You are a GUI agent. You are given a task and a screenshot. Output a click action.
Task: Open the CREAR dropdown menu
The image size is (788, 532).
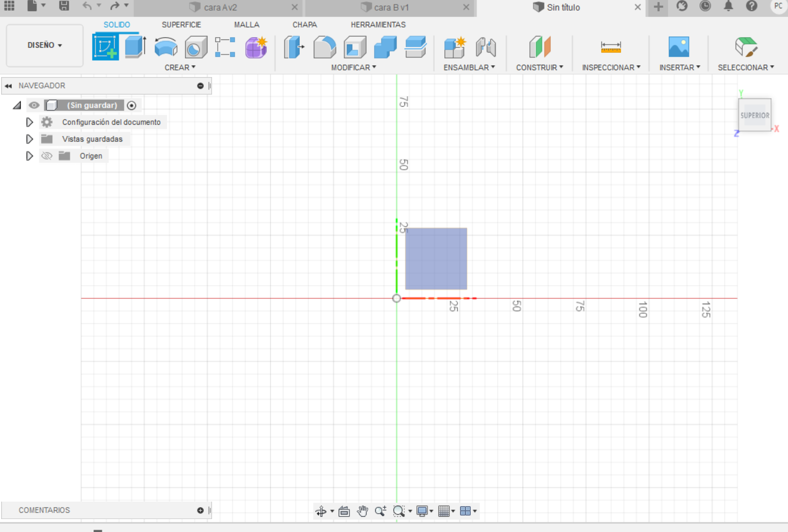(180, 67)
